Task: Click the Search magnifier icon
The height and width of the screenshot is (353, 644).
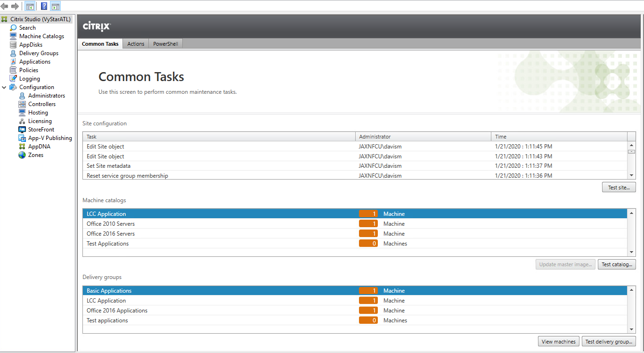Action: coord(13,28)
